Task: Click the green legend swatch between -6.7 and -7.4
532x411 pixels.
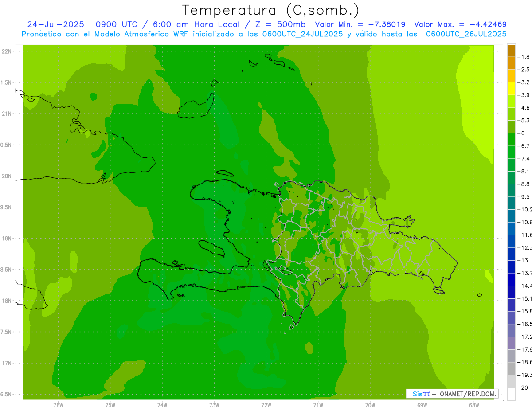Action: (x=511, y=152)
